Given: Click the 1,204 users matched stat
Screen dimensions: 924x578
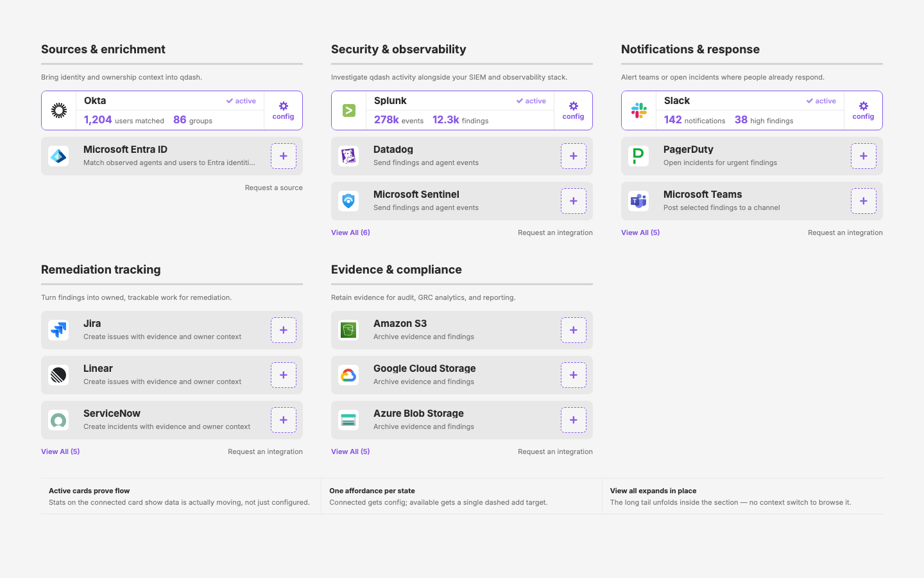Looking at the screenshot, I should [x=124, y=120].
